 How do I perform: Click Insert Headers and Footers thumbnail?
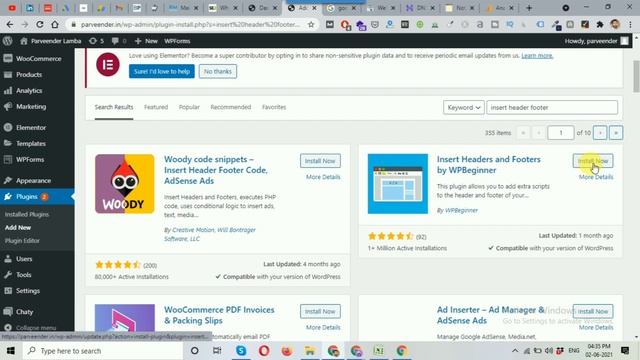[398, 184]
